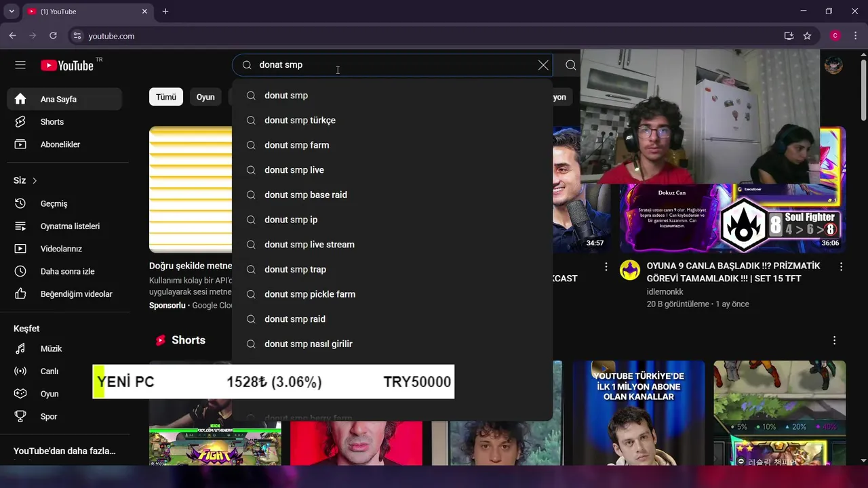
Task: Open Shorts from the sidebar
Action: coord(64,122)
